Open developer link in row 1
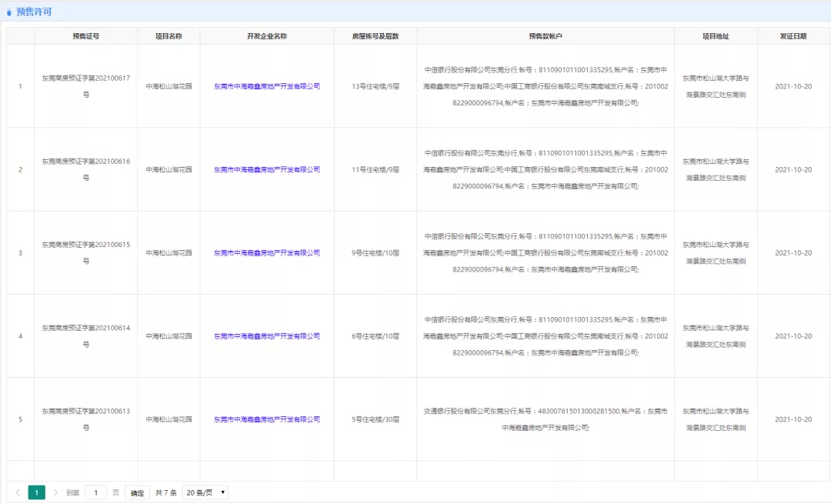Viewport: 831px width, 504px height. pyautogui.click(x=266, y=86)
